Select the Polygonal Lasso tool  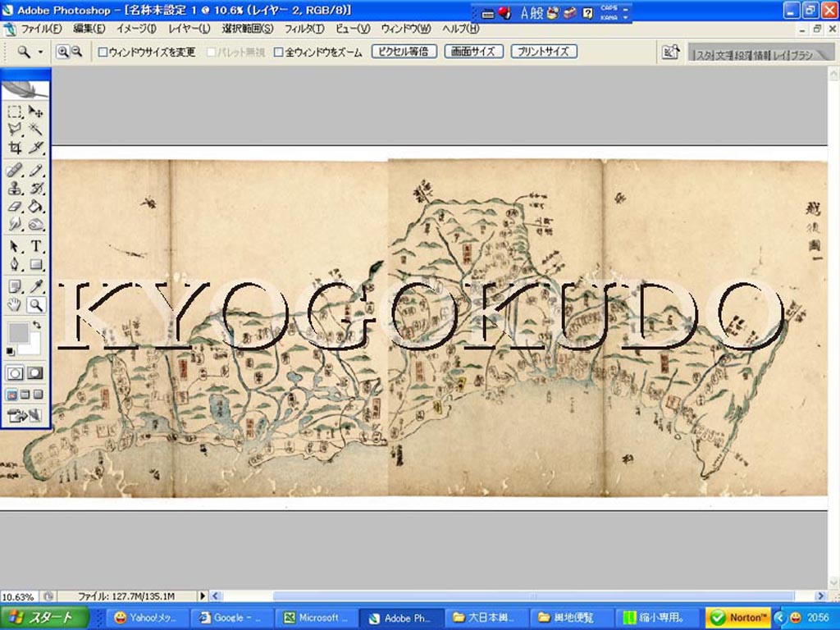15,129
